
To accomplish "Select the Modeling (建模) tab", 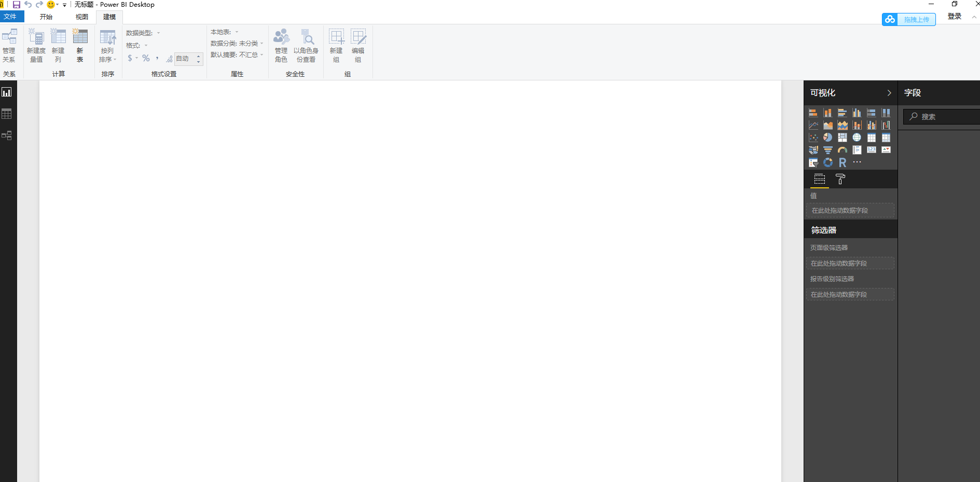I will 109,17.
